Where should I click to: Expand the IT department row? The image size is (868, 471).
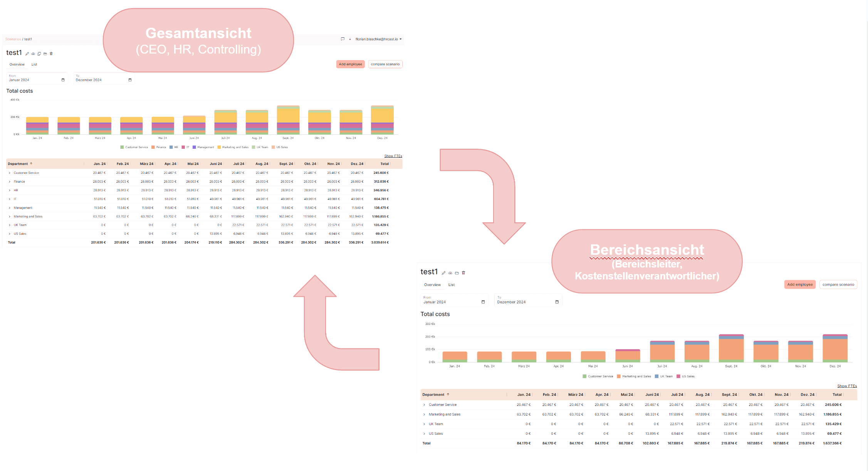(x=10, y=199)
